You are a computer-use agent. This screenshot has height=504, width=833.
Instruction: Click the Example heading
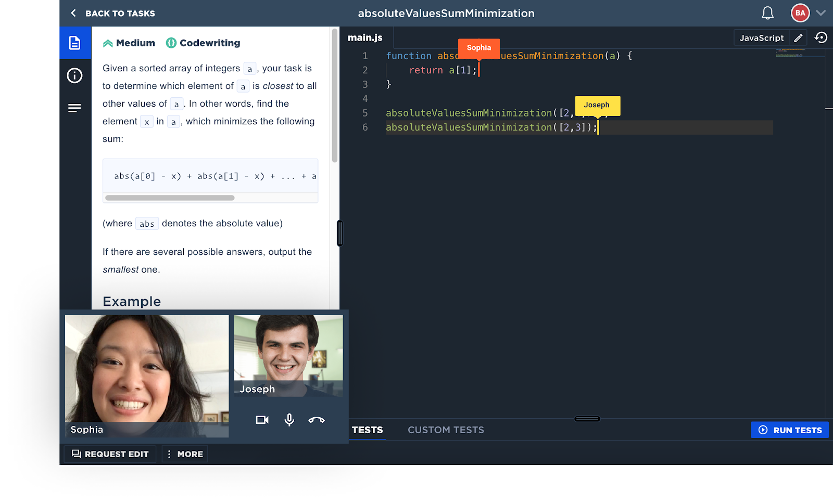coord(132,302)
